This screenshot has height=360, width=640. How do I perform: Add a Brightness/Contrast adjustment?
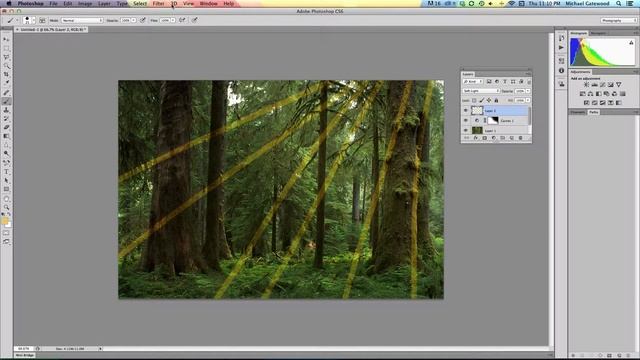(x=586, y=84)
